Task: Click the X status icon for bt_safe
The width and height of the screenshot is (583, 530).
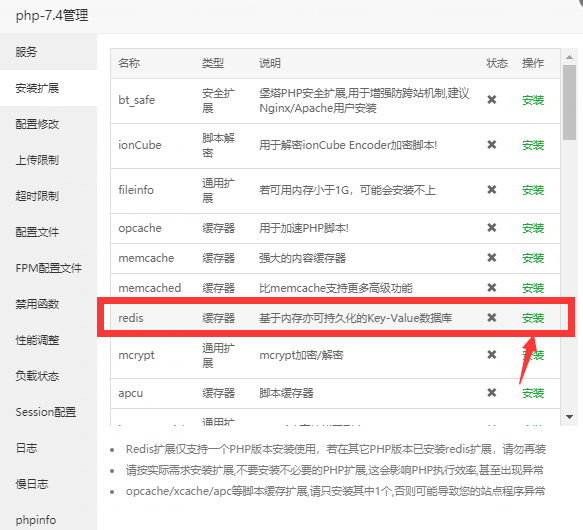Action: pos(492,99)
